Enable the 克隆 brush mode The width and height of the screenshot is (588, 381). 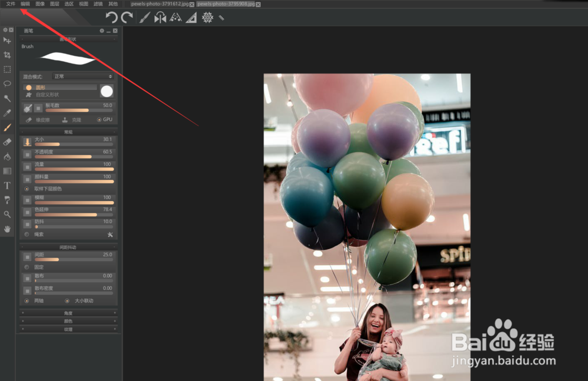[72, 120]
